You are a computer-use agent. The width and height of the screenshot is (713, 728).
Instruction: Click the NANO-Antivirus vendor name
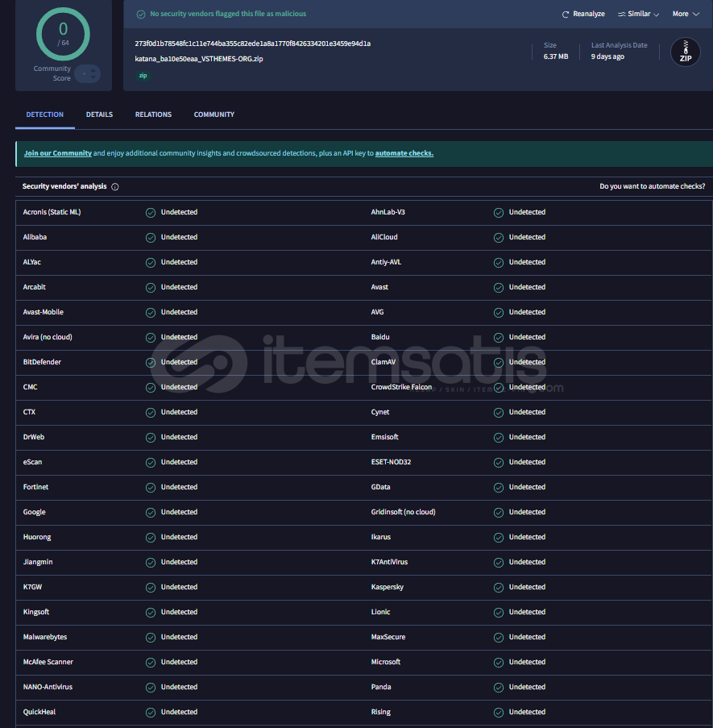[x=48, y=687]
